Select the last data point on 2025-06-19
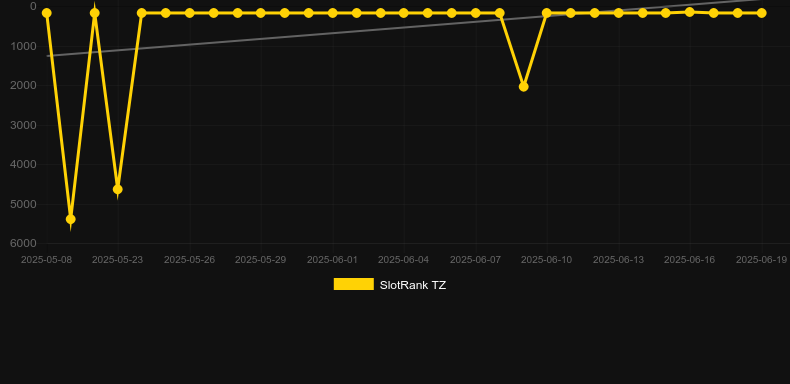The height and width of the screenshot is (384, 790). pyautogui.click(x=761, y=13)
